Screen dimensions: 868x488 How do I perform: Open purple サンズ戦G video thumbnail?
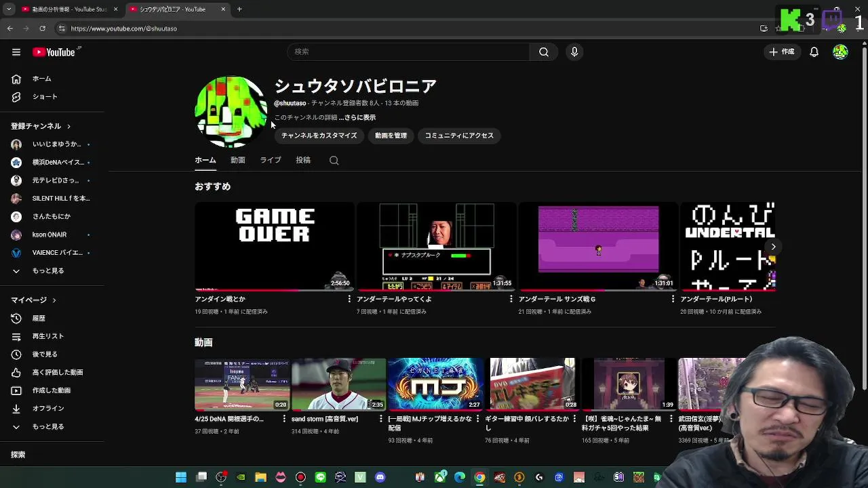[x=598, y=246]
